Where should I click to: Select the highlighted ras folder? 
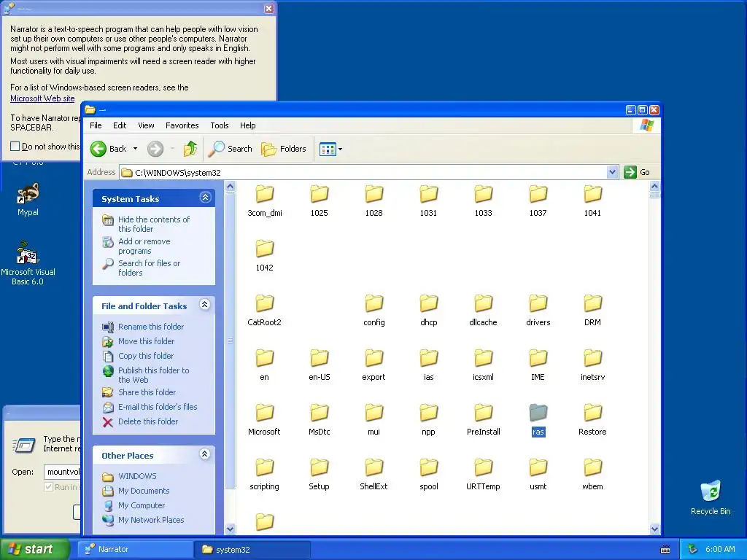pos(538,419)
